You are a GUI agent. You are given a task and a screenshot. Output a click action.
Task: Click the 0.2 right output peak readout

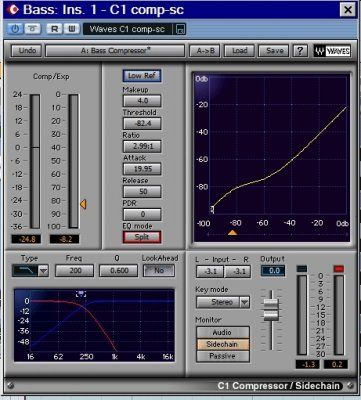pyautogui.click(x=336, y=364)
